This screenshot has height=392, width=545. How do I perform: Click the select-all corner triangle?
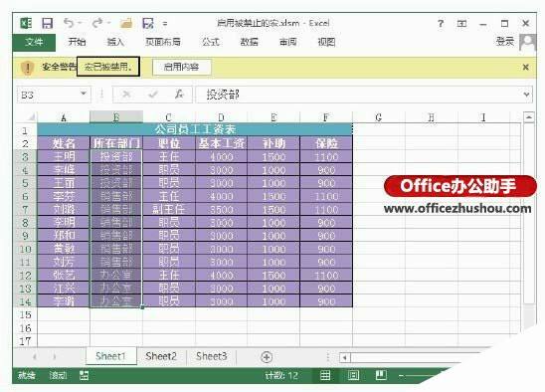(x=31, y=116)
